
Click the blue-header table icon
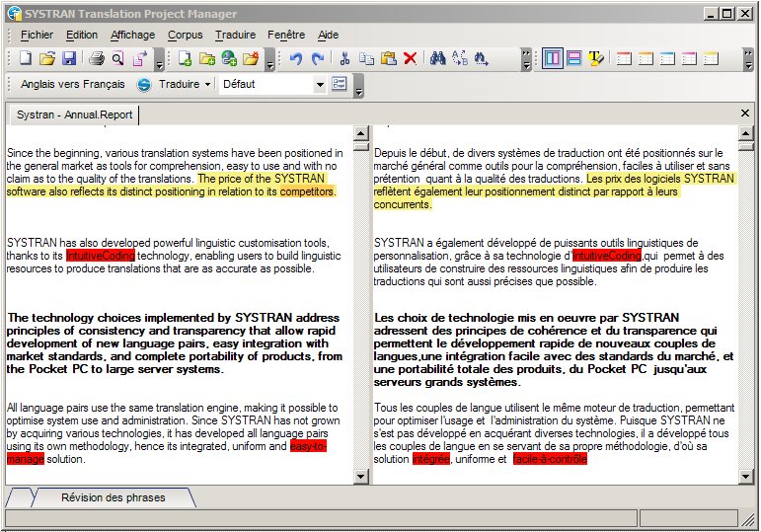tap(667, 59)
